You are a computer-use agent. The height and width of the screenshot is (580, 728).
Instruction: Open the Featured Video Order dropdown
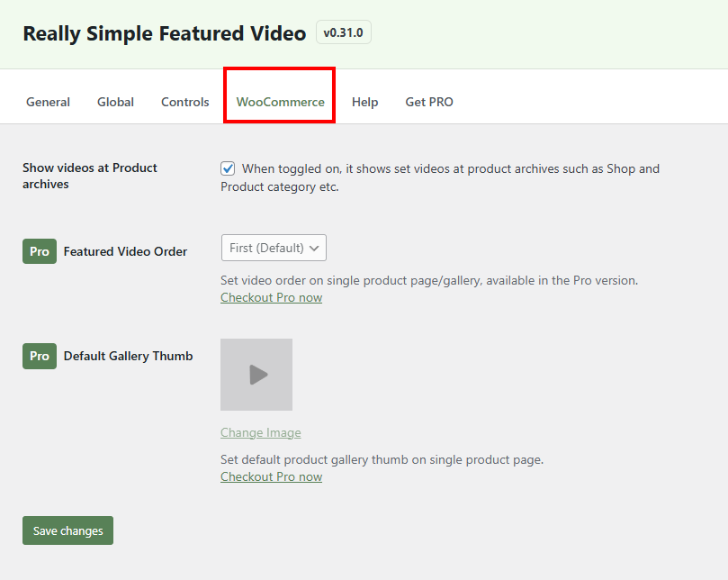click(273, 248)
